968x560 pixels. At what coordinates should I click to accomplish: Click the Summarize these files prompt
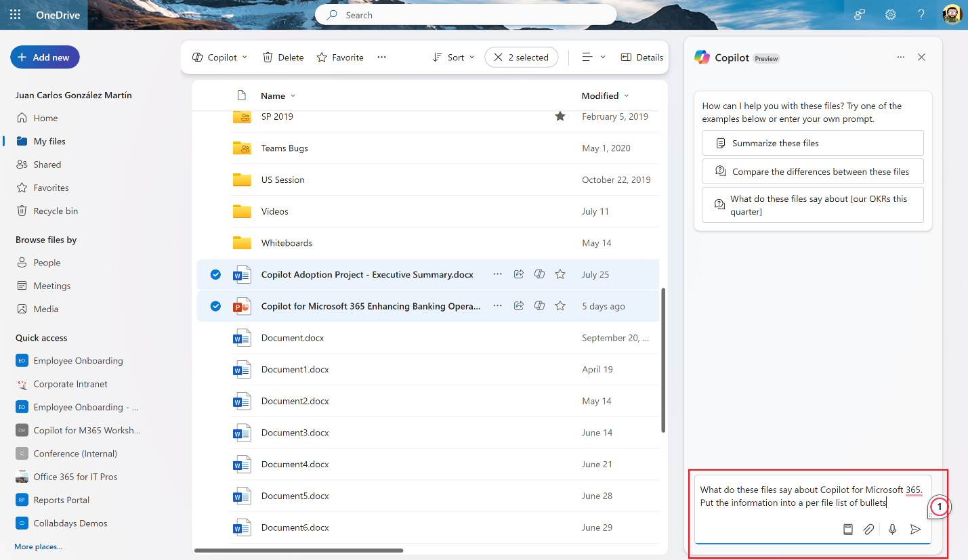point(812,143)
